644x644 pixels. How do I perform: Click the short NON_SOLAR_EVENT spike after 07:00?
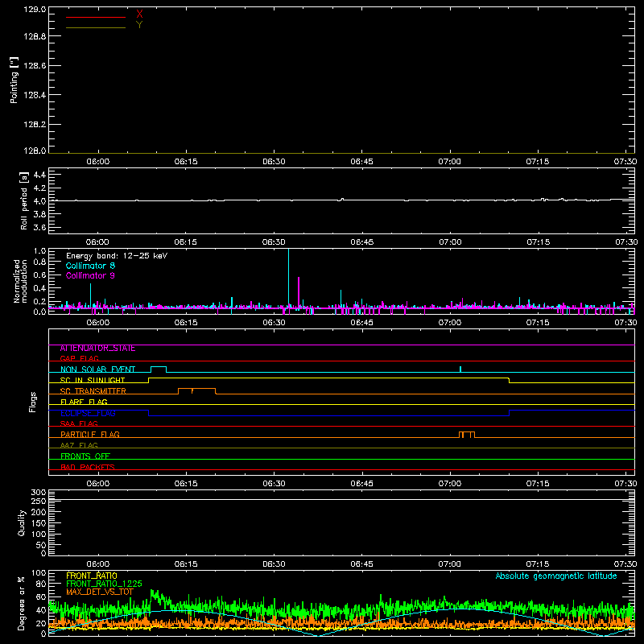pyautogui.click(x=460, y=369)
